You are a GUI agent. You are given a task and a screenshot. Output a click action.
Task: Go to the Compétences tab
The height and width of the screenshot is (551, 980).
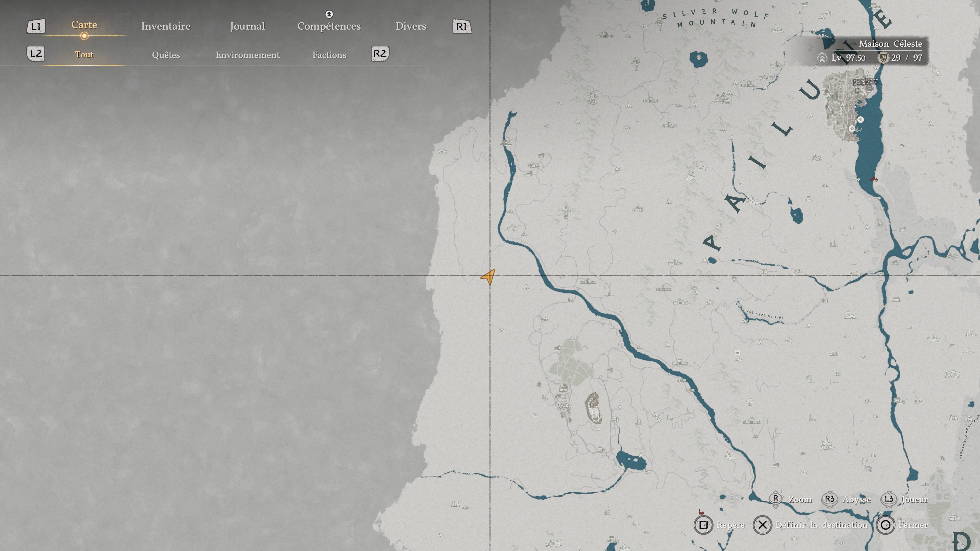click(x=329, y=26)
